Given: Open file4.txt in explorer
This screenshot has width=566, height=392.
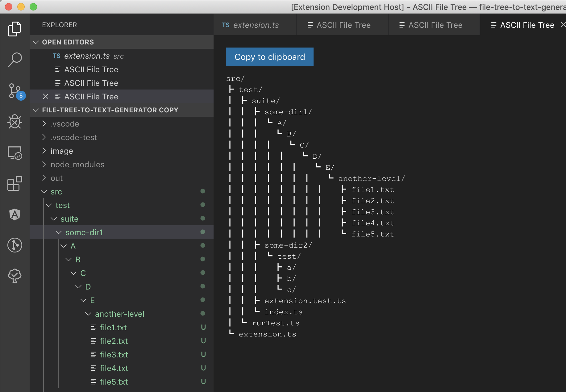Looking at the screenshot, I should [x=122, y=368].
